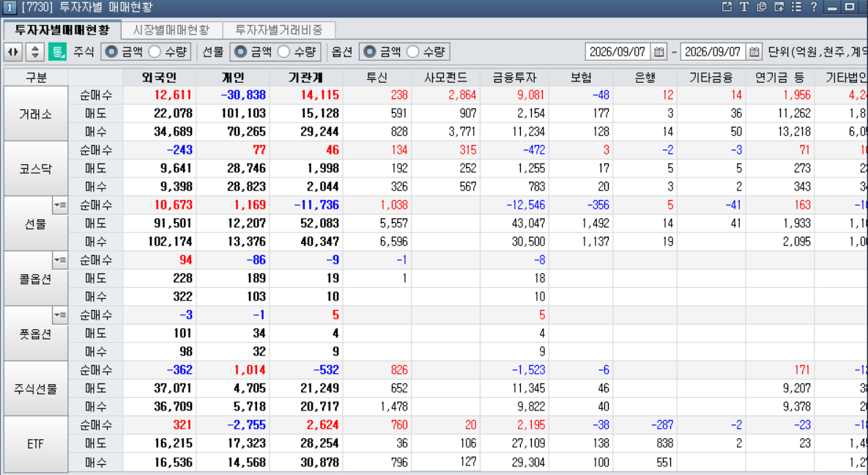Click the end date input field
The width and height of the screenshot is (868, 475).
(713, 52)
